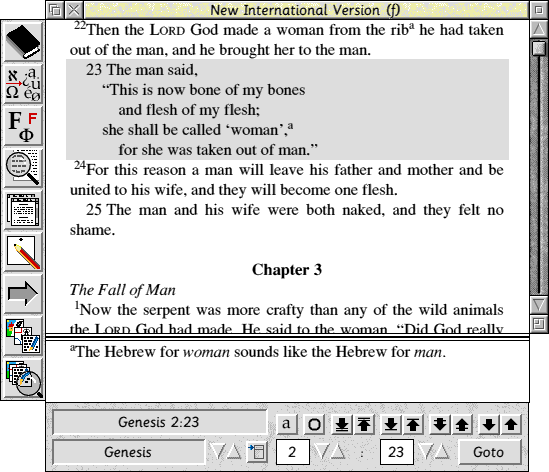Viewport: 549px width, 472px height.
Task: Open the parallel windows view icon
Action: tap(23, 210)
